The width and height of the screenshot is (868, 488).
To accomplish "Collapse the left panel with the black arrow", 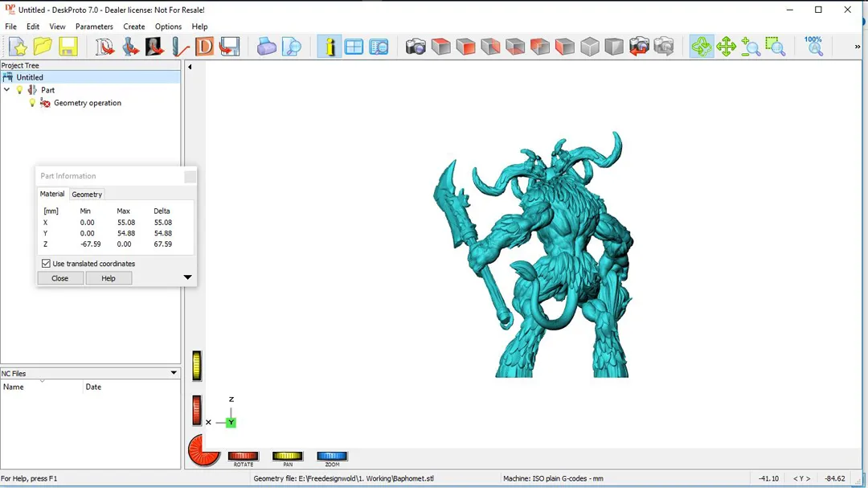I will pos(190,67).
